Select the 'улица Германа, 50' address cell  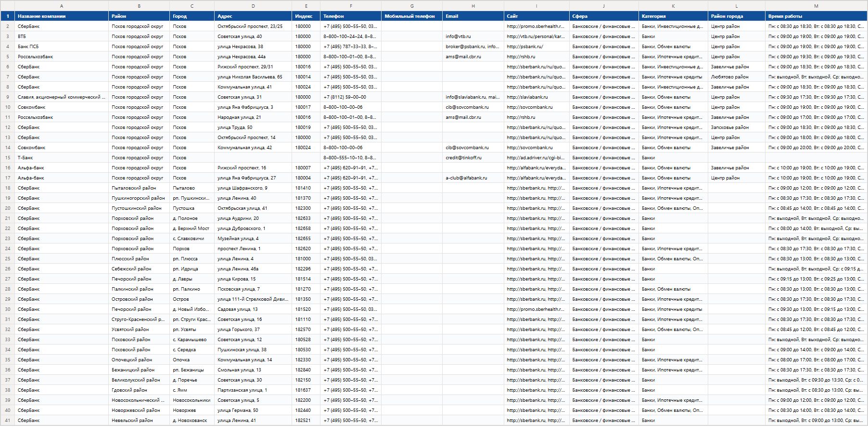pyautogui.click(x=253, y=410)
